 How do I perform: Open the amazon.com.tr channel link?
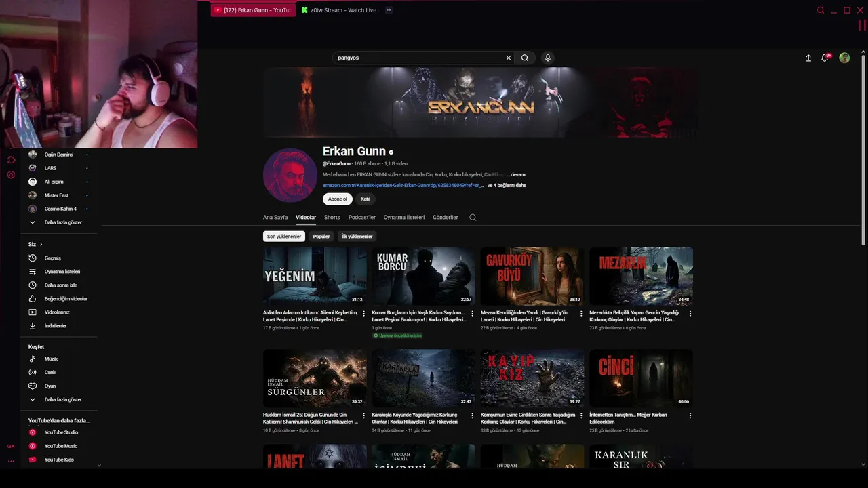(x=403, y=185)
